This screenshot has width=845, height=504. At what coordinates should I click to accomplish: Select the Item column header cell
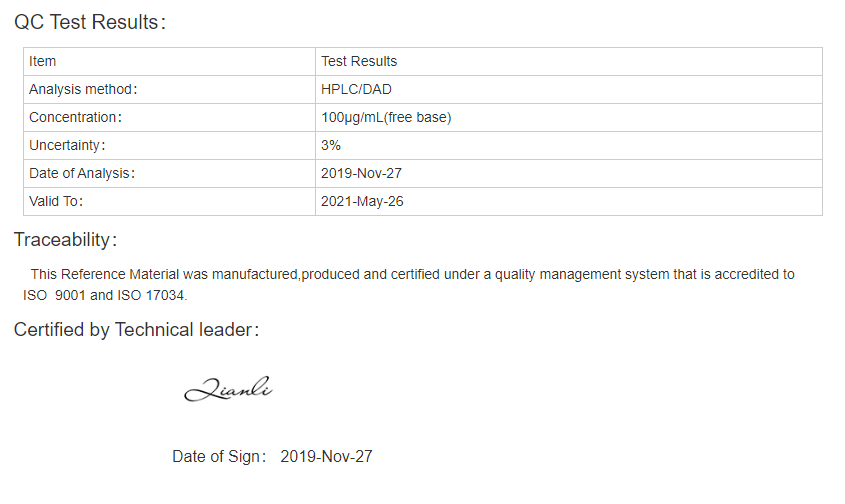(169, 61)
